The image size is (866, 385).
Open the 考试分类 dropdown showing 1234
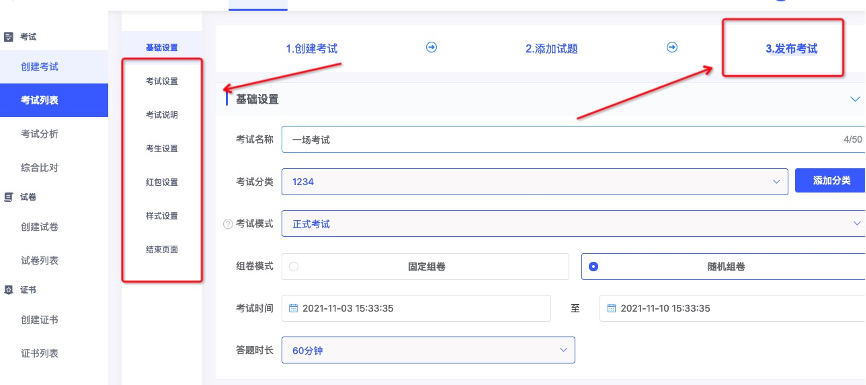(535, 182)
